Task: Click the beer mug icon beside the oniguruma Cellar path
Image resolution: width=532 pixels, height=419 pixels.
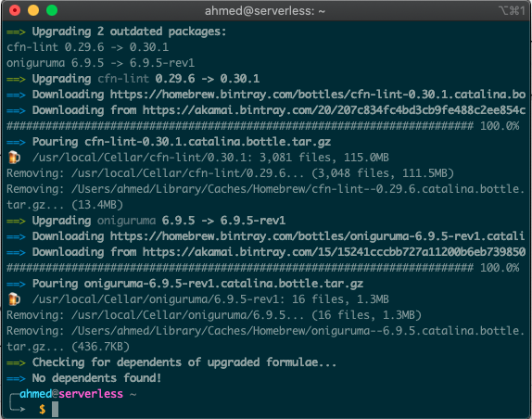Action: [14, 299]
